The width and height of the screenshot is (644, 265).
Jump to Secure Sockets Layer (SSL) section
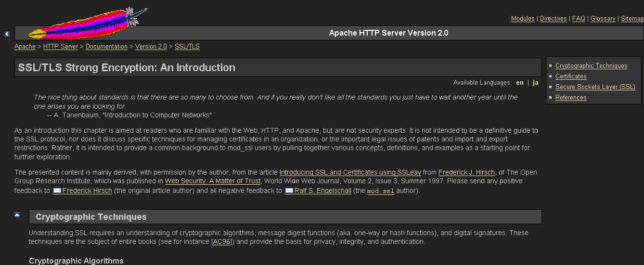(x=595, y=87)
